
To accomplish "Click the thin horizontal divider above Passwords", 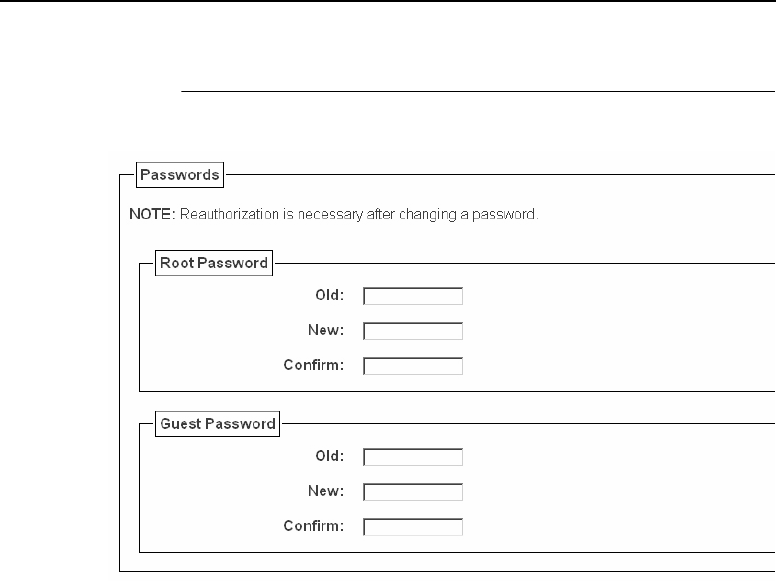I will 470,91.
